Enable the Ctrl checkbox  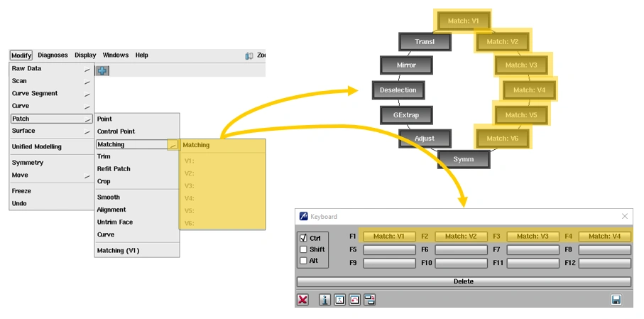point(303,238)
